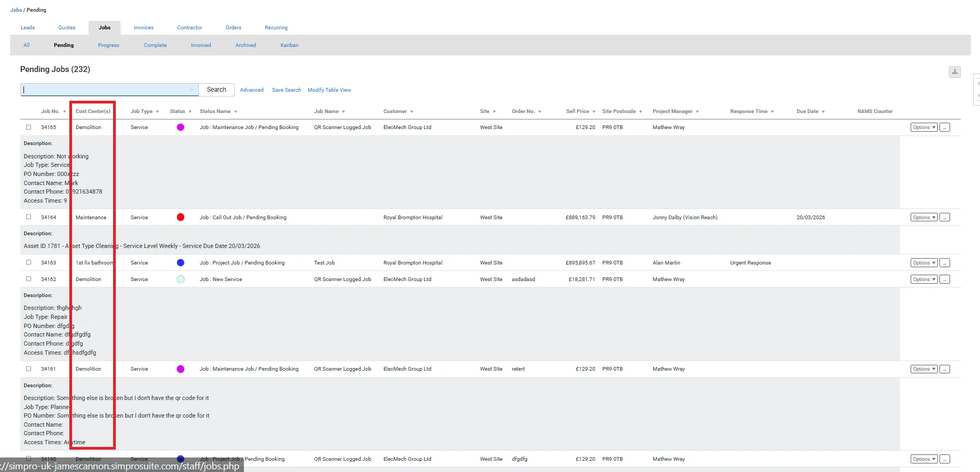Select the checkbox for job 34162
Viewport: 980px width, 472px height.
pos(29,279)
